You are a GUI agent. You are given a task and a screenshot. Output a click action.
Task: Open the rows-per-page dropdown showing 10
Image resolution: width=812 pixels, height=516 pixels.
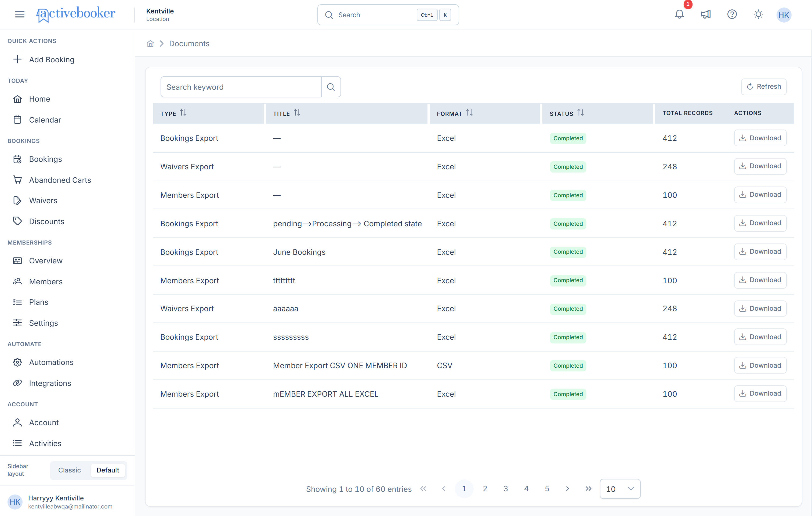[620, 489]
